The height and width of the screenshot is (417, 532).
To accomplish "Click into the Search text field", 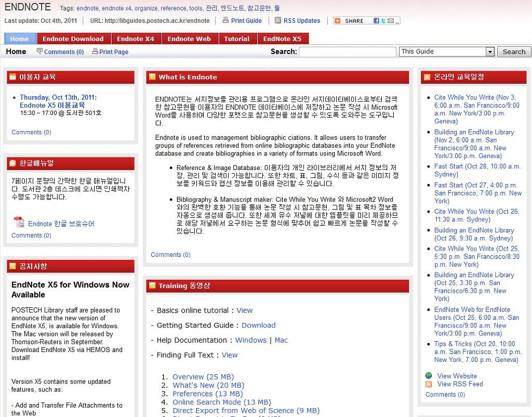I will click(x=348, y=51).
